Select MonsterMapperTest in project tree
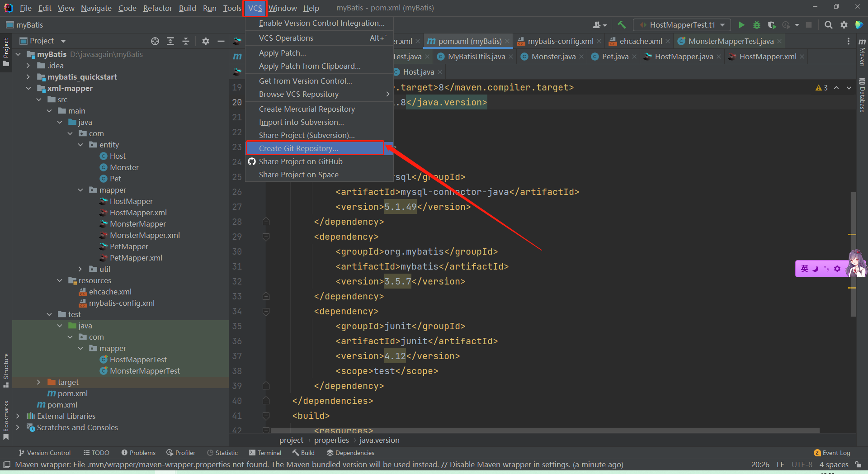Image resolution: width=868 pixels, height=474 pixels. [145, 371]
